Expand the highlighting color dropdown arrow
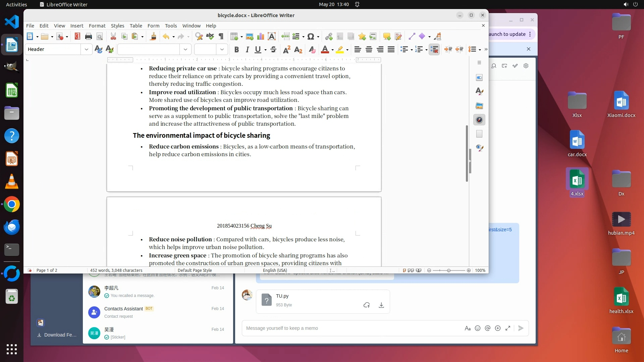The width and height of the screenshot is (644, 362). coord(347,50)
